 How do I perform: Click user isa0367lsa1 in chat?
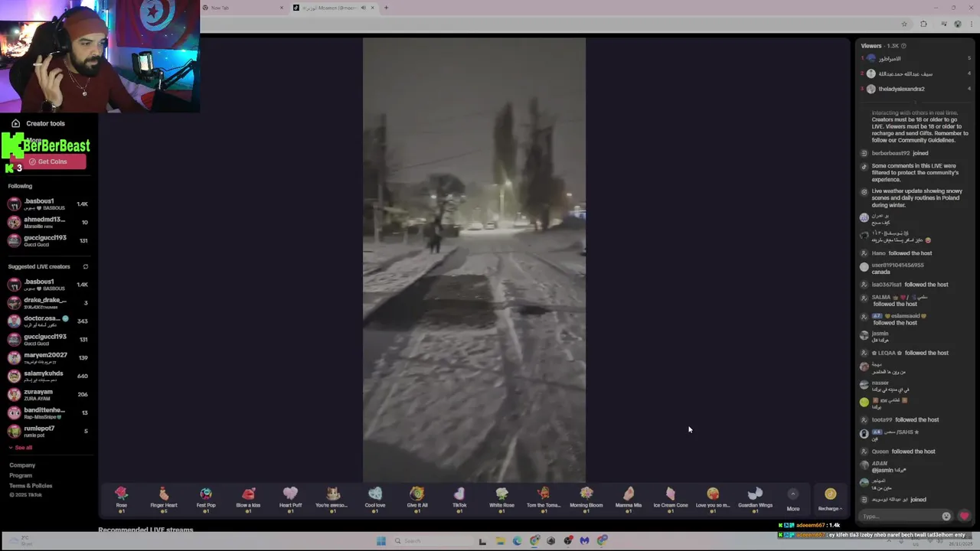pyautogui.click(x=887, y=285)
